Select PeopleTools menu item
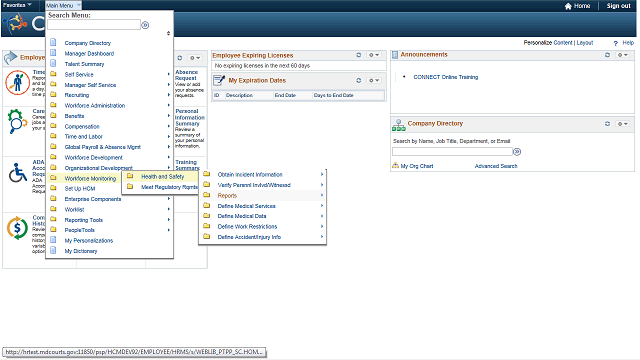This screenshot has height=360, width=640. click(80, 230)
